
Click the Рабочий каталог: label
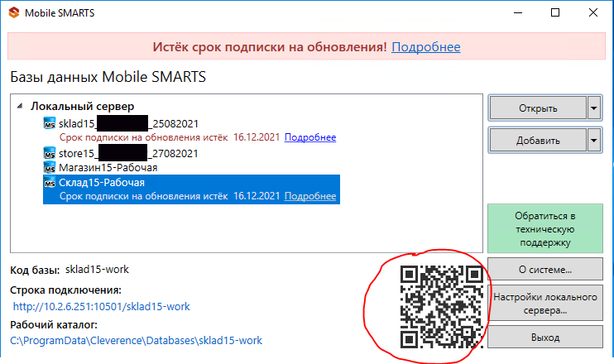click(x=54, y=324)
